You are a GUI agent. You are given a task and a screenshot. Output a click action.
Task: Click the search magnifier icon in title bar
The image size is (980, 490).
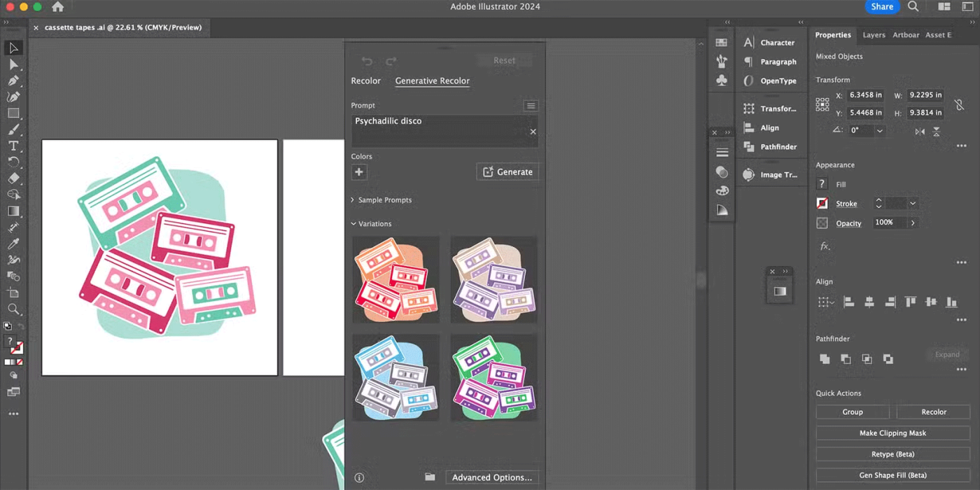pos(913,7)
